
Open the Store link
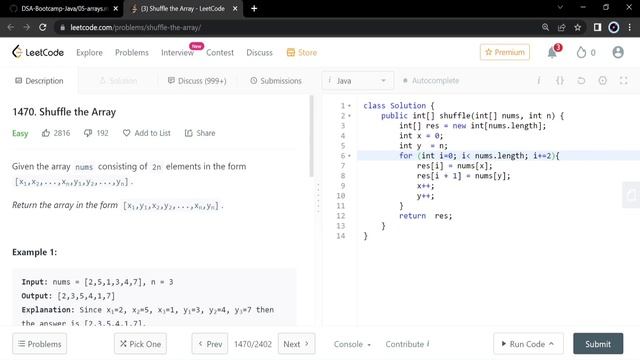tap(302, 53)
